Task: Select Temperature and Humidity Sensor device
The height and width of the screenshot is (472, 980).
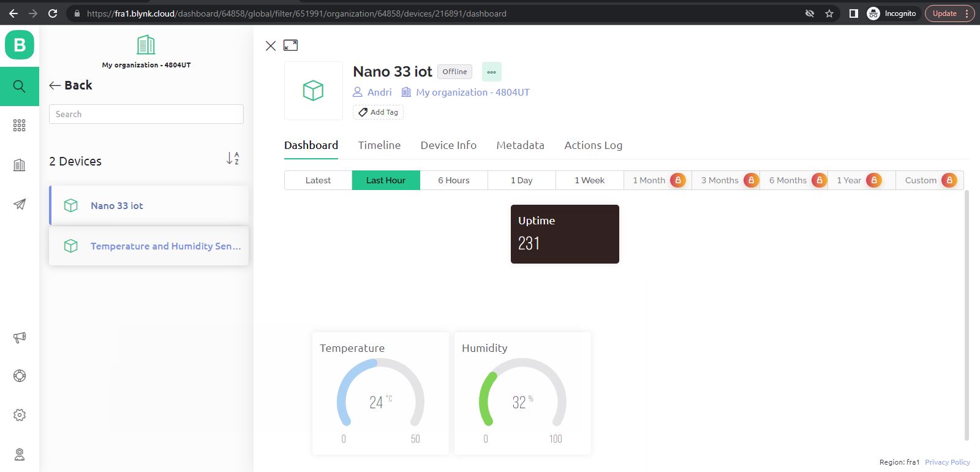Action: pyautogui.click(x=149, y=246)
